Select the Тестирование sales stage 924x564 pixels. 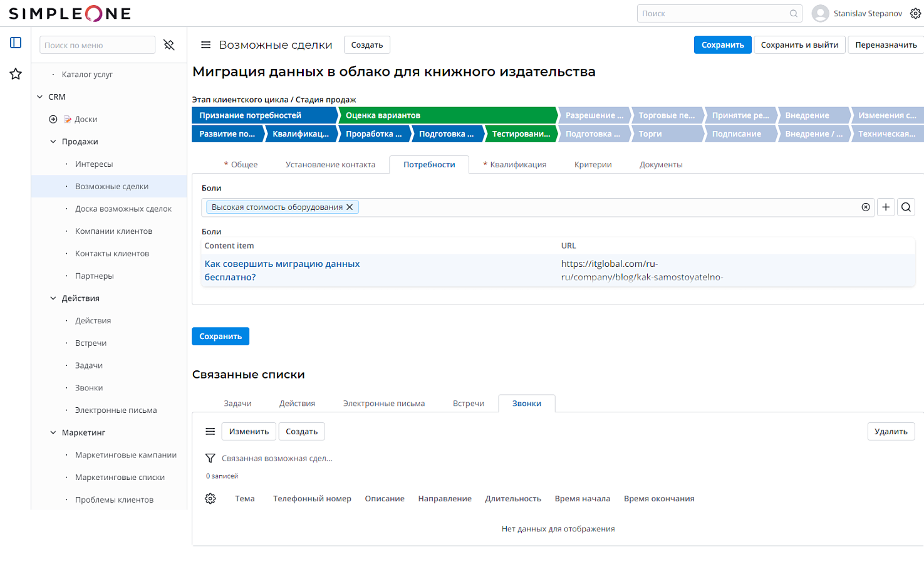pyautogui.click(x=521, y=133)
